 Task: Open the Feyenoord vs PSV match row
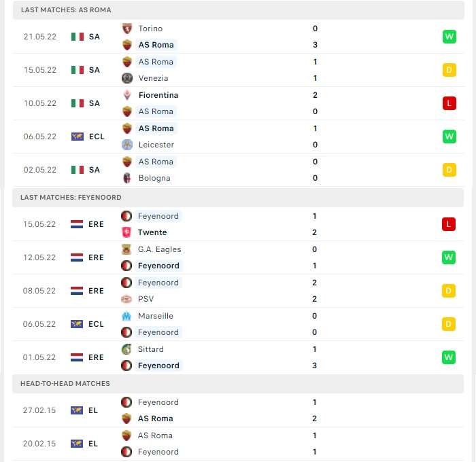(238, 291)
